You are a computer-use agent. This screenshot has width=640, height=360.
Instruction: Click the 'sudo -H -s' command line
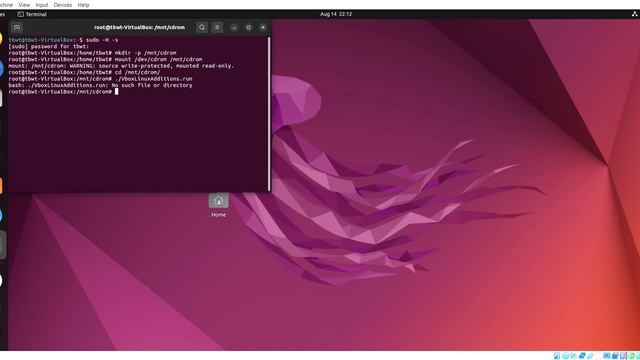(x=63, y=40)
